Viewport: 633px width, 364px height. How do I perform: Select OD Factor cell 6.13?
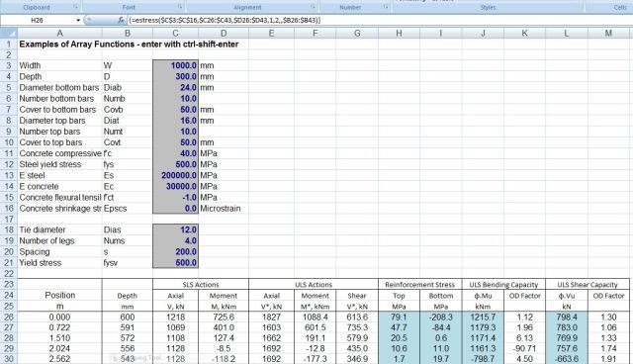pyautogui.click(x=524, y=338)
